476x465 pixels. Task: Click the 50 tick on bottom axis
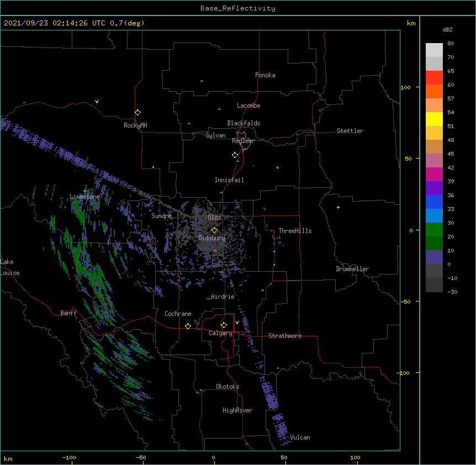[284, 457]
